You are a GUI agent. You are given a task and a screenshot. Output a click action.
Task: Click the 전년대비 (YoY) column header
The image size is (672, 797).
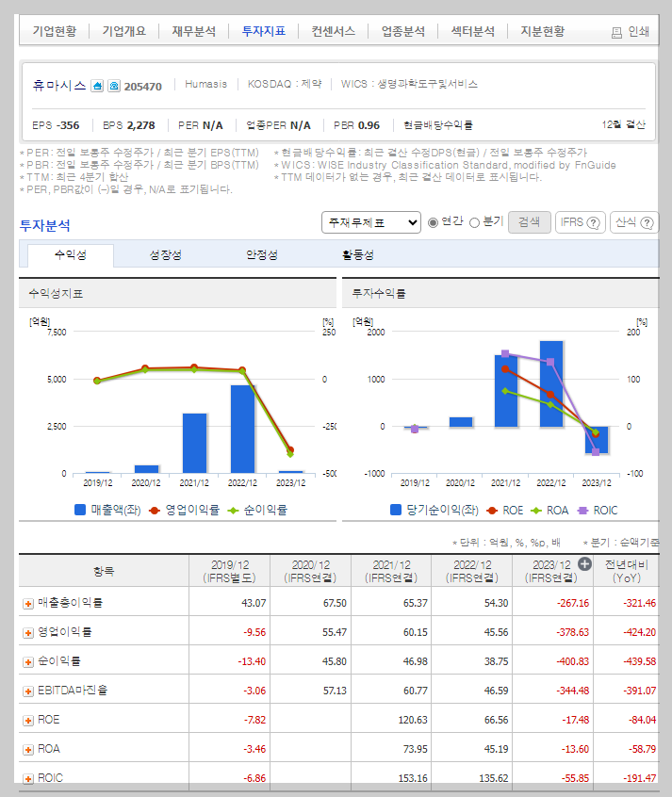pyautogui.click(x=626, y=571)
